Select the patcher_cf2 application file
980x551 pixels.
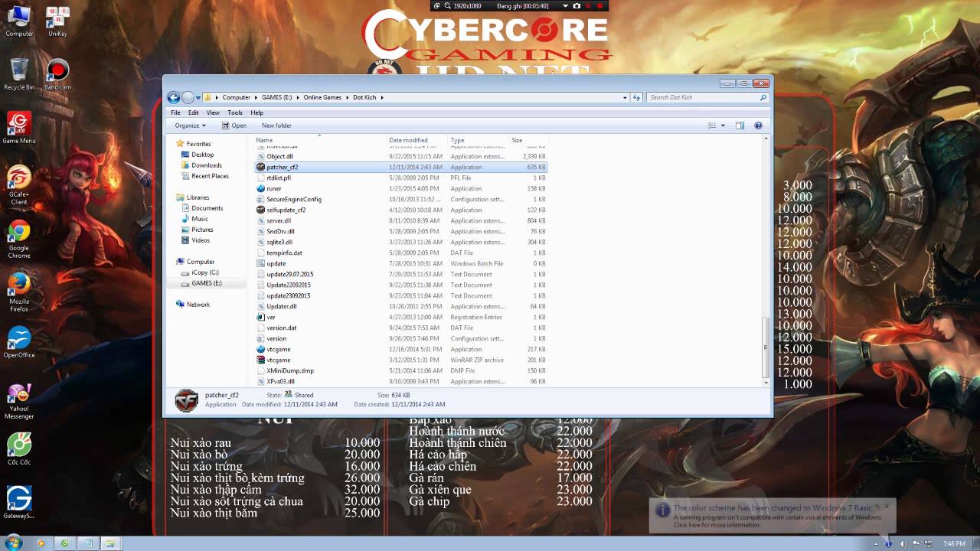click(x=401, y=167)
